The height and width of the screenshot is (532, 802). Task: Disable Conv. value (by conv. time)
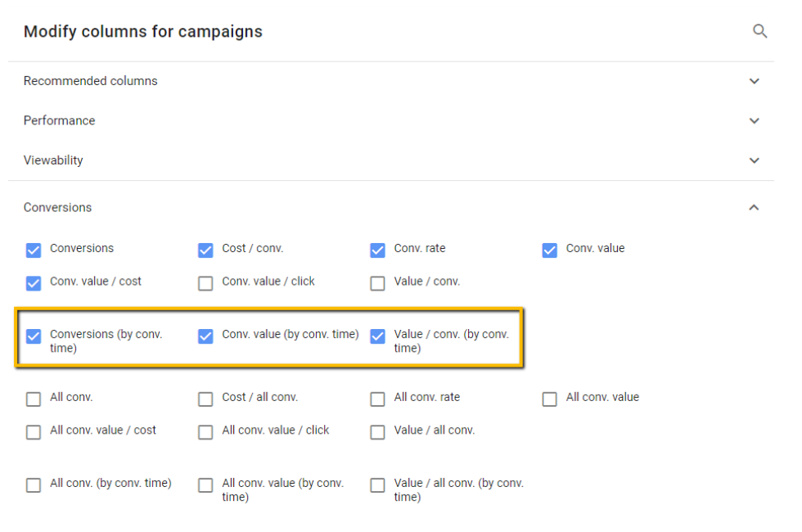[205, 336]
